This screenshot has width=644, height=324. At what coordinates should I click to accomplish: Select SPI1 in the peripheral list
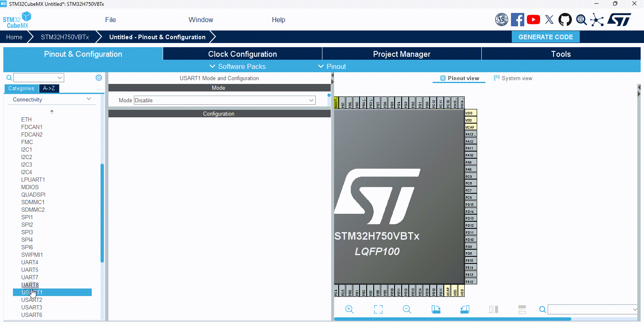click(27, 217)
